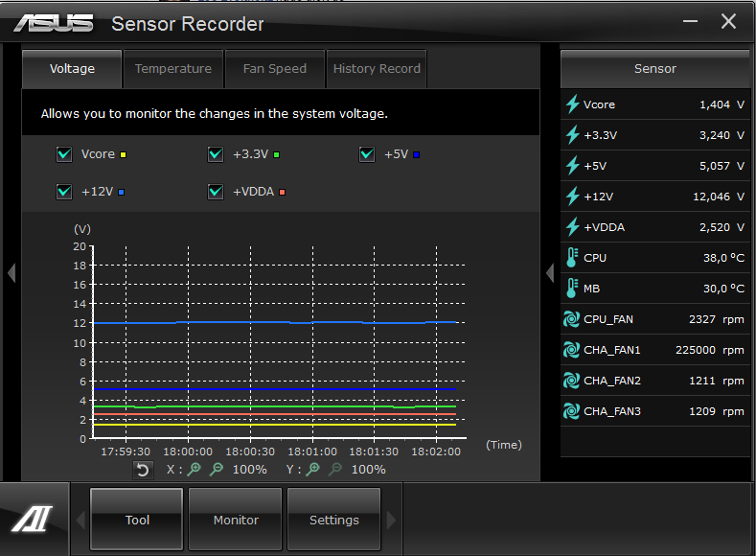This screenshot has height=556, width=756.
Task: Click the CHA_FAN2 1211 rpm value
Action: tap(716, 381)
